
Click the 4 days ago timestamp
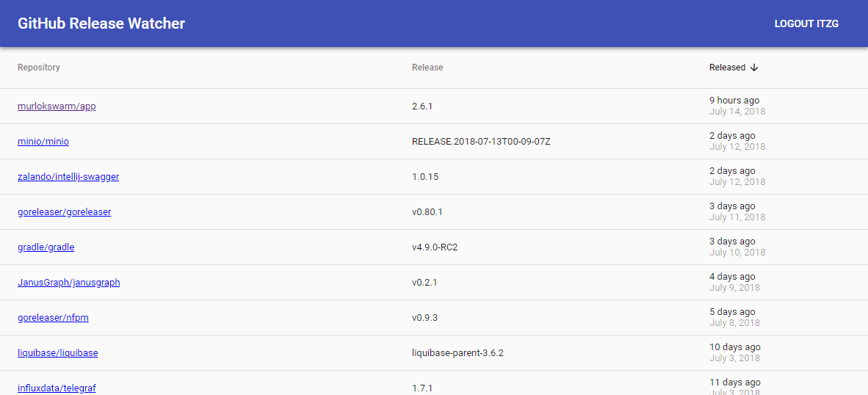tap(732, 277)
